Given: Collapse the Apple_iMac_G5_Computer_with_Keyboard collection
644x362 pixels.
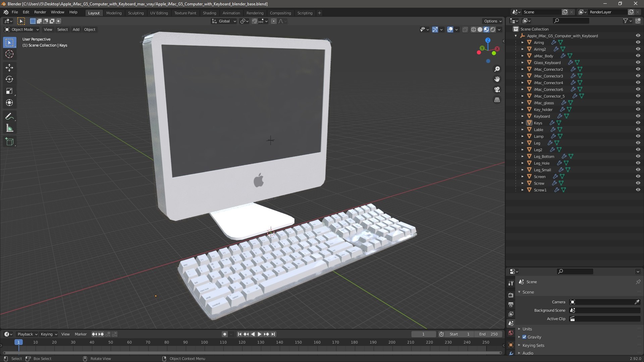Looking at the screenshot, I should click(516, 36).
